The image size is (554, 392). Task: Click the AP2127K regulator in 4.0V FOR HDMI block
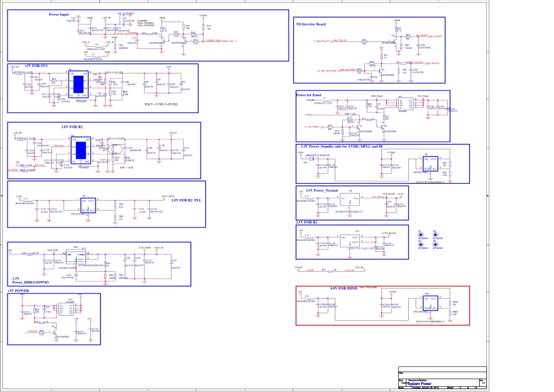[429, 304]
